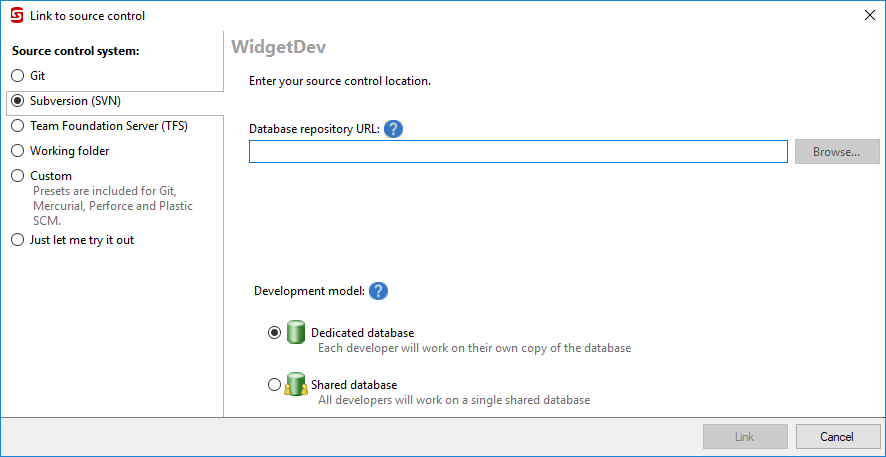Open help for Development model
This screenshot has width=886, height=457.
click(378, 291)
